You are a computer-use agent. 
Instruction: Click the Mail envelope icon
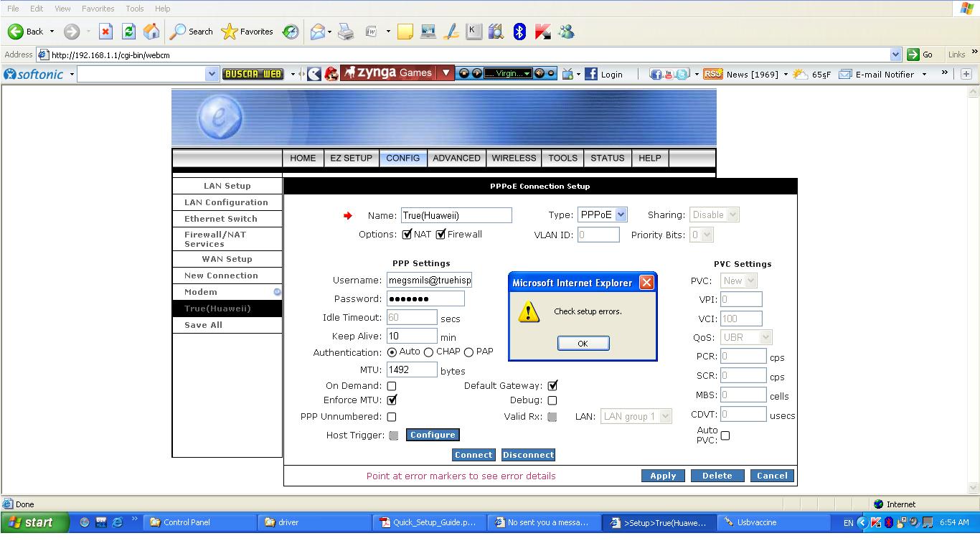tap(317, 32)
